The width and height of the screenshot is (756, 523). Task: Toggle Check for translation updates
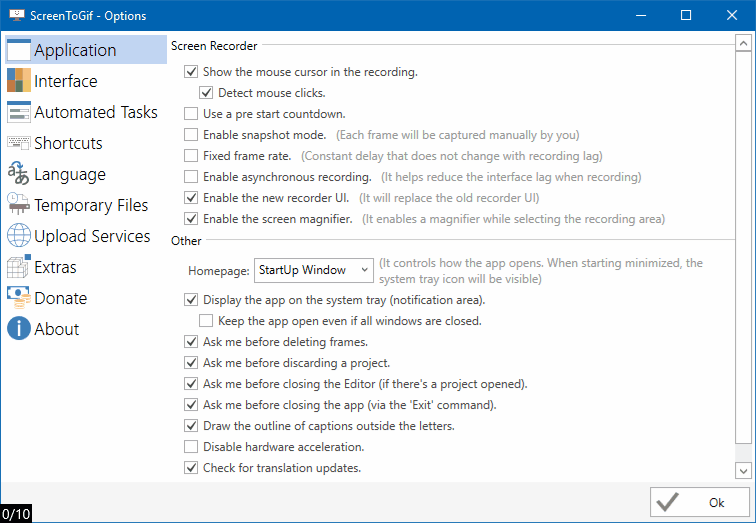(x=191, y=468)
